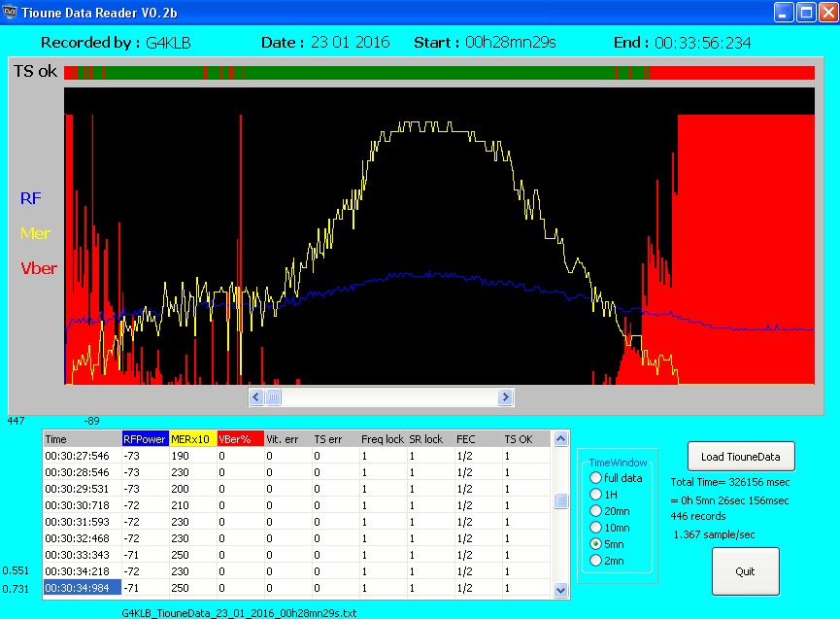The height and width of the screenshot is (619, 840).
Task: Click the red VBer% column header
Action: coord(241,439)
